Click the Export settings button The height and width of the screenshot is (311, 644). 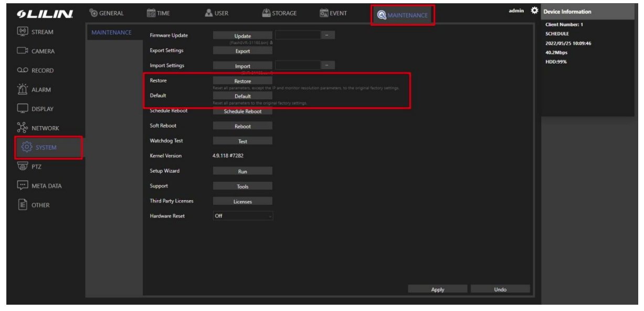tap(242, 51)
